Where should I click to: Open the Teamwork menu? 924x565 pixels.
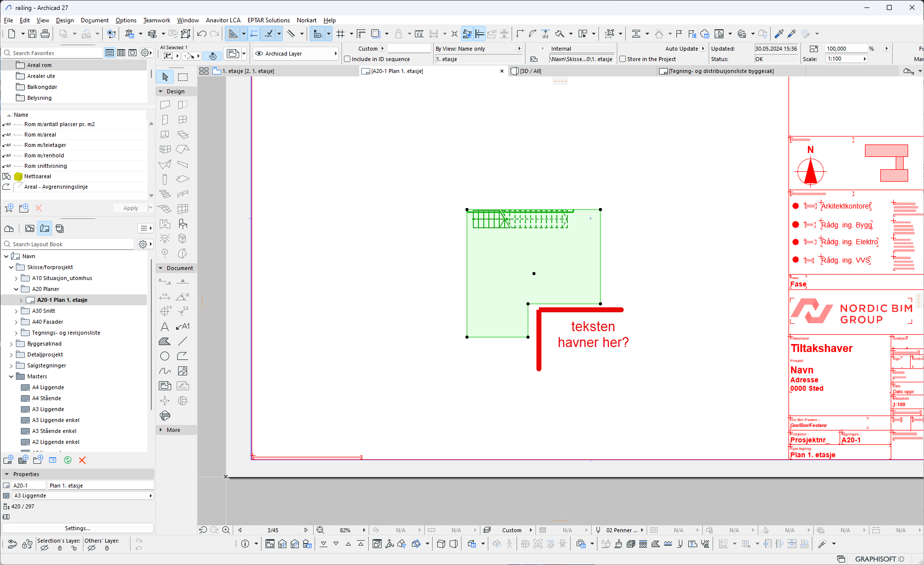[156, 20]
